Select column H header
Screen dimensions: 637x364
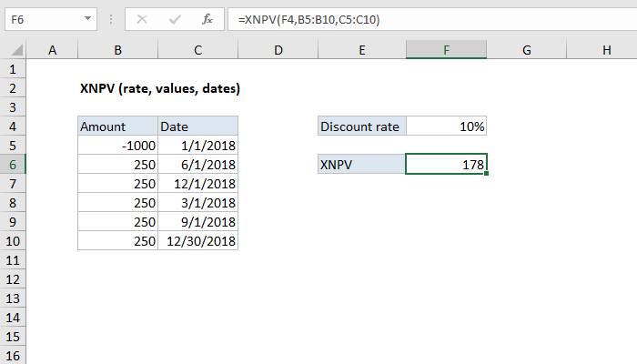[606, 51]
